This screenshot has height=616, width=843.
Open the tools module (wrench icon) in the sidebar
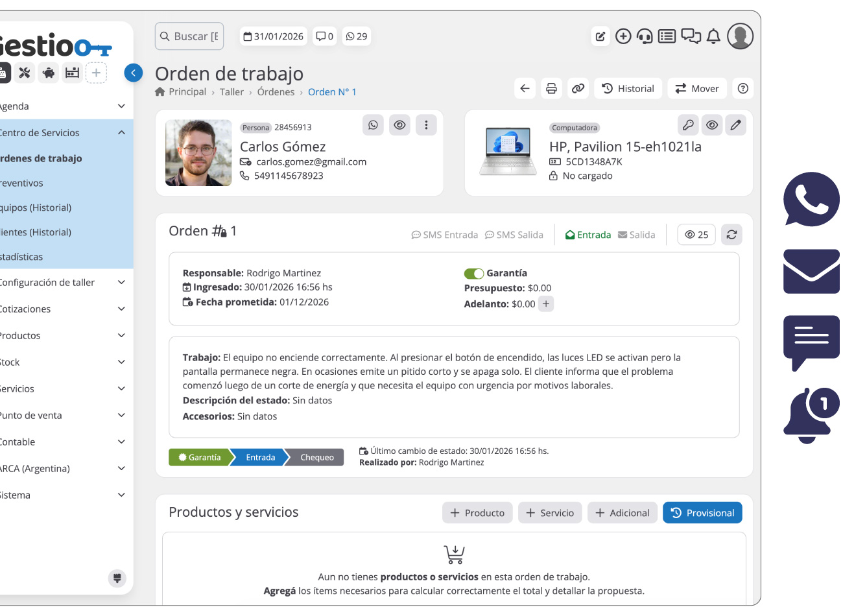pyautogui.click(x=25, y=73)
